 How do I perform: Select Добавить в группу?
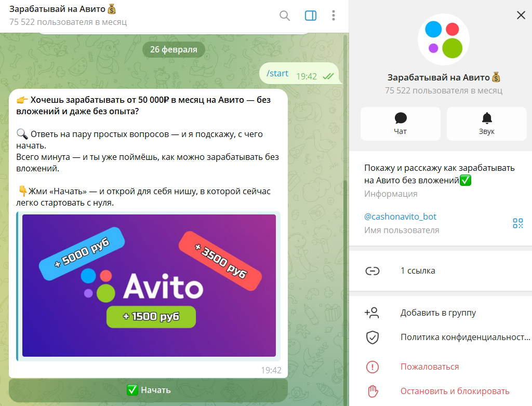coord(437,313)
